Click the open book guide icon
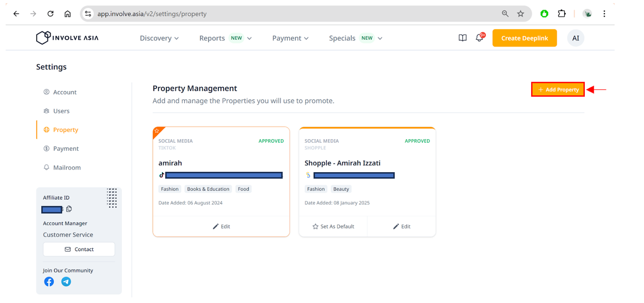Screen dimensions: 644x303 click(x=462, y=38)
